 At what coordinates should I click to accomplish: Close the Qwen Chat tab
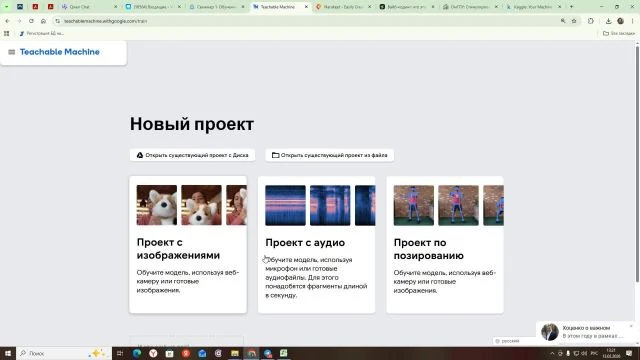coord(116,7)
